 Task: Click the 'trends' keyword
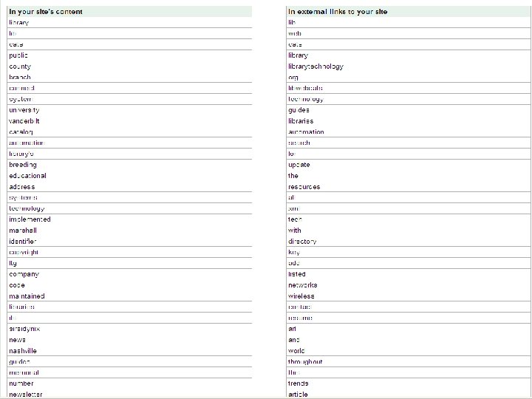click(x=299, y=383)
